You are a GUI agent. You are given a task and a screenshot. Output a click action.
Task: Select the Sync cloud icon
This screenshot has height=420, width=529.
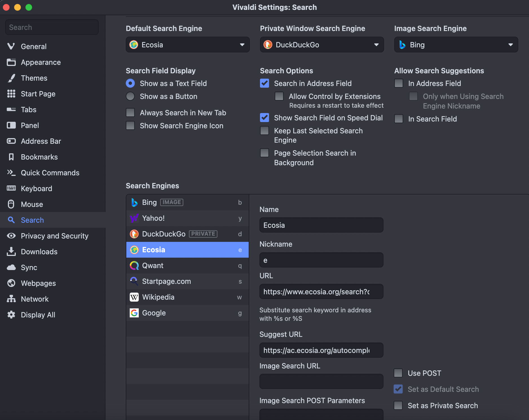click(x=11, y=268)
